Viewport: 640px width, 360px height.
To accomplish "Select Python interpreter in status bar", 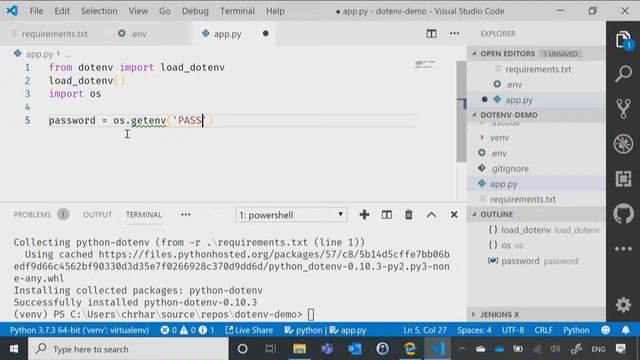I will (79, 330).
